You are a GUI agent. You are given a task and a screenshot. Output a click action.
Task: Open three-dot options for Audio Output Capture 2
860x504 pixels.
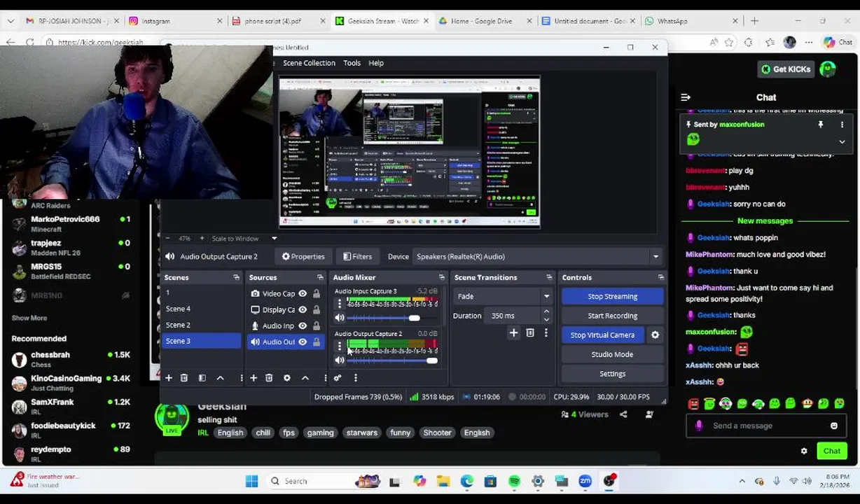[x=340, y=346]
